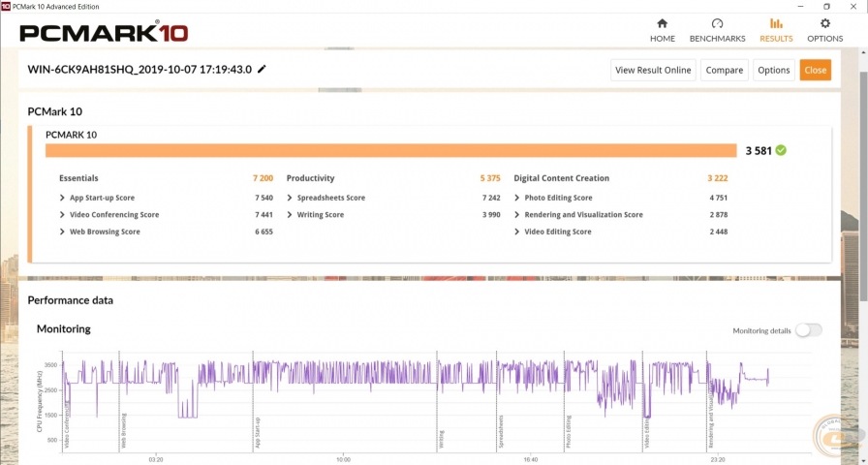The height and width of the screenshot is (465, 868).
Task: Click the Essentials heading
Action: 78,178
